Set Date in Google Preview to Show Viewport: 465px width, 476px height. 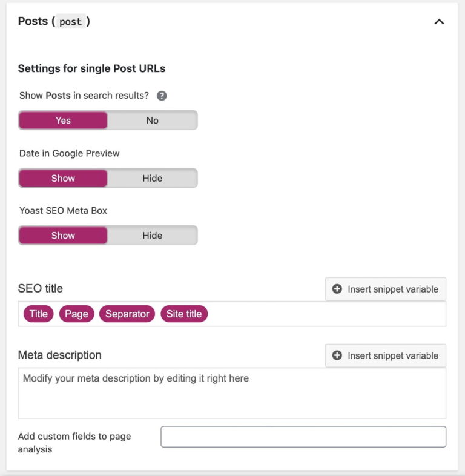(x=63, y=178)
